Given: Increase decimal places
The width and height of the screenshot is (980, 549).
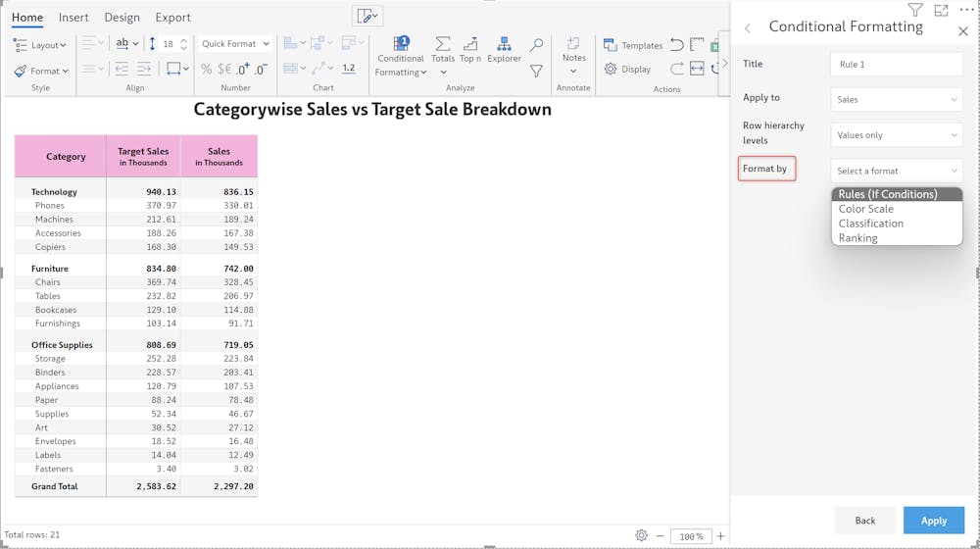Looking at the screenshot, I should click(243, 70).
